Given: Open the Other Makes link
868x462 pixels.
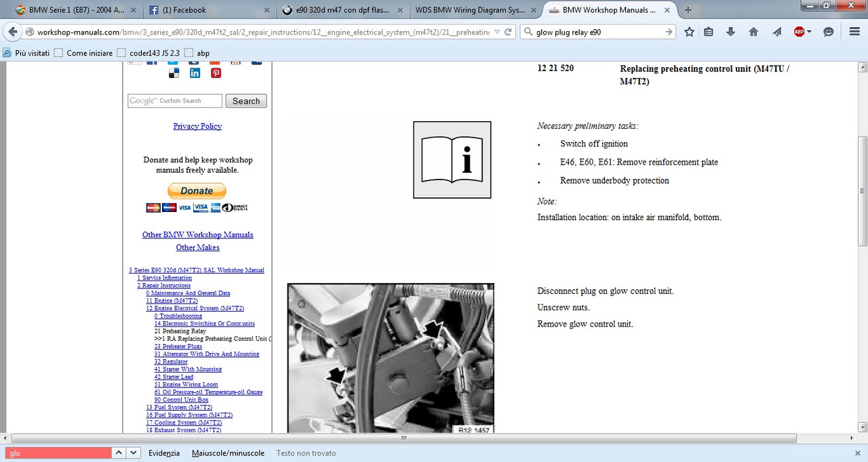Looking at the screenshot, I should click(x=197, y=247).
